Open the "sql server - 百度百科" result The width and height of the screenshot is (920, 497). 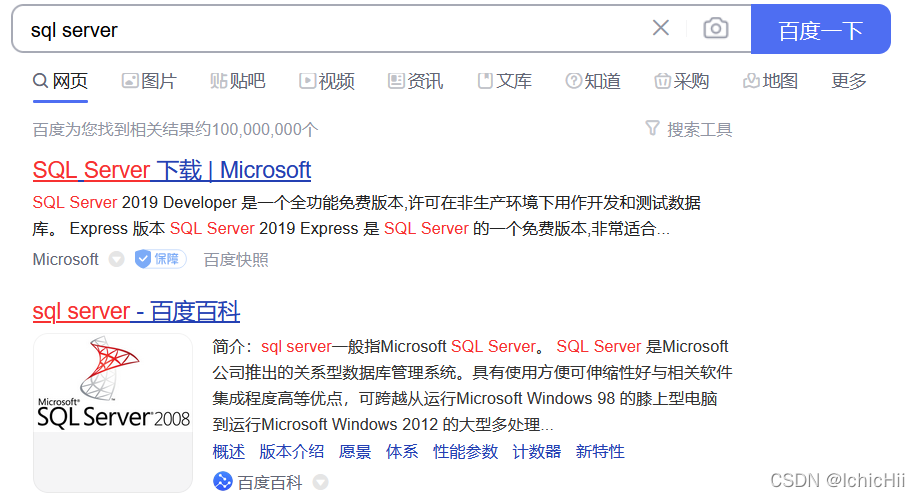136,311
